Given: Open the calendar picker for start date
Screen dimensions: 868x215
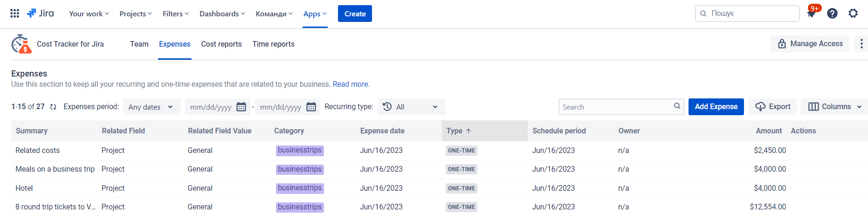Looking at the screenshot, I should pos(241,107).
